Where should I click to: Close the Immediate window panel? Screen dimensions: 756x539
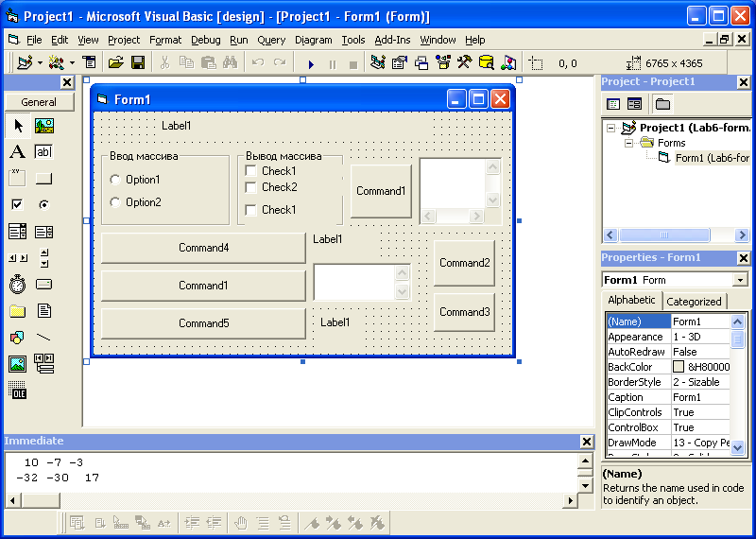586,441
